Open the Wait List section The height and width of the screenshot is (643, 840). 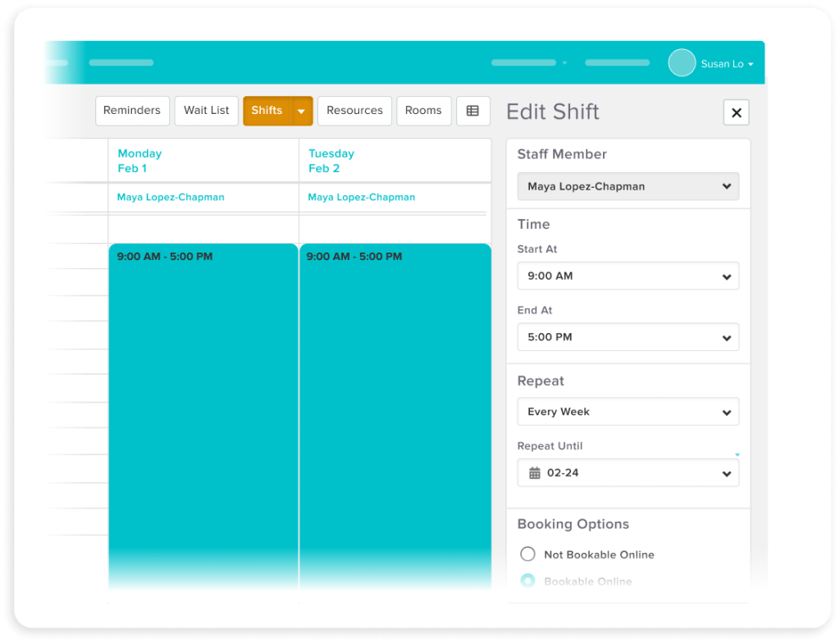[206, 110]
